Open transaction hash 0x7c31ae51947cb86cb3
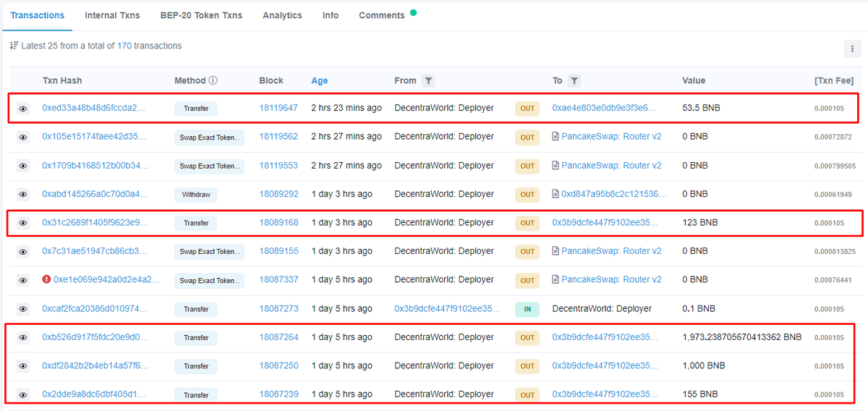The image size is (868, 411). [94, 251]
